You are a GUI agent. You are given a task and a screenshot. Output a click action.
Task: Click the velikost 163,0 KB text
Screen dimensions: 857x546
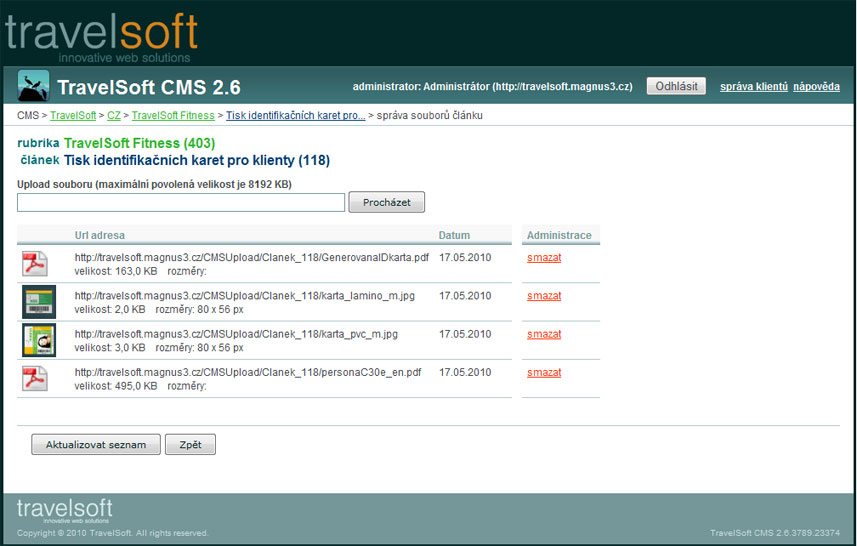tap(116, 271)
